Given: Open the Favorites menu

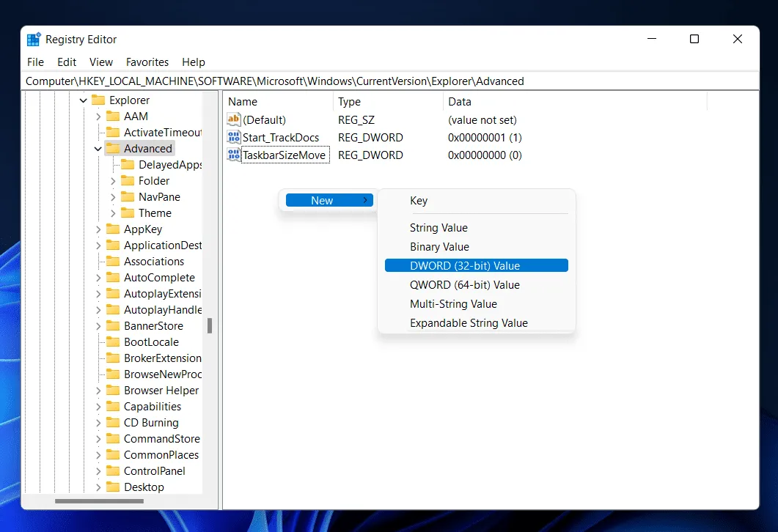Looking at the screenshot, I should (147, 62).
